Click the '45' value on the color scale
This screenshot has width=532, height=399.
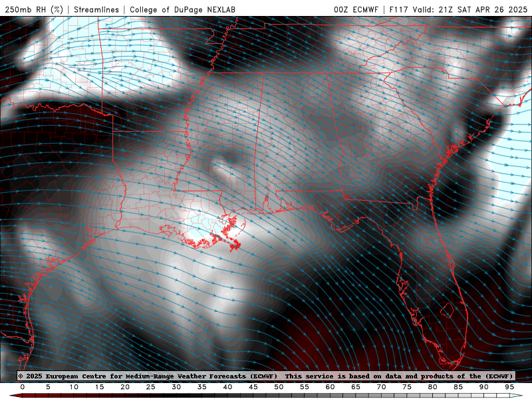point(253,387)
